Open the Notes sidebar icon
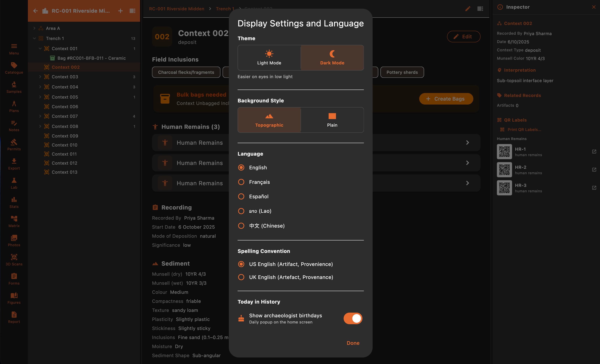This screenshot has height=364, width=600. [x=14, y=126]
